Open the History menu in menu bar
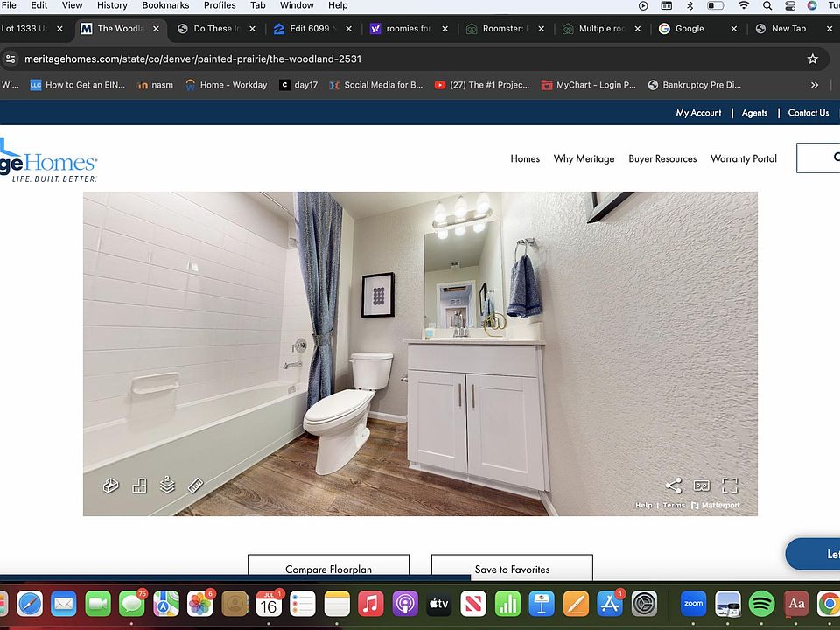 112,5
